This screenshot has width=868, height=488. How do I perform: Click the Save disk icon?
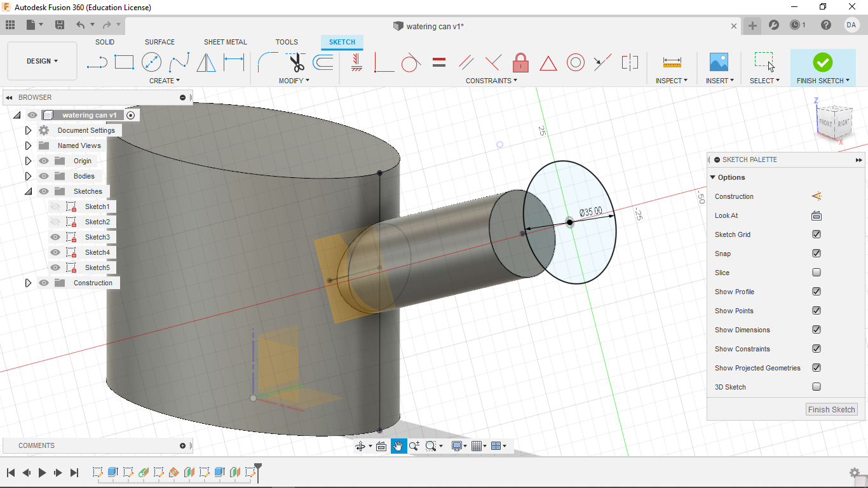pyautogui.click(x=60, y=25)
